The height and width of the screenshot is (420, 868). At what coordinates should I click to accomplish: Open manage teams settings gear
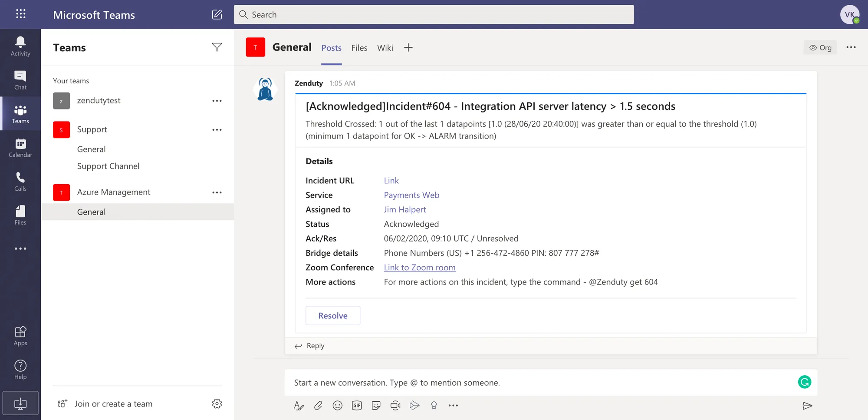coord(217,403)
